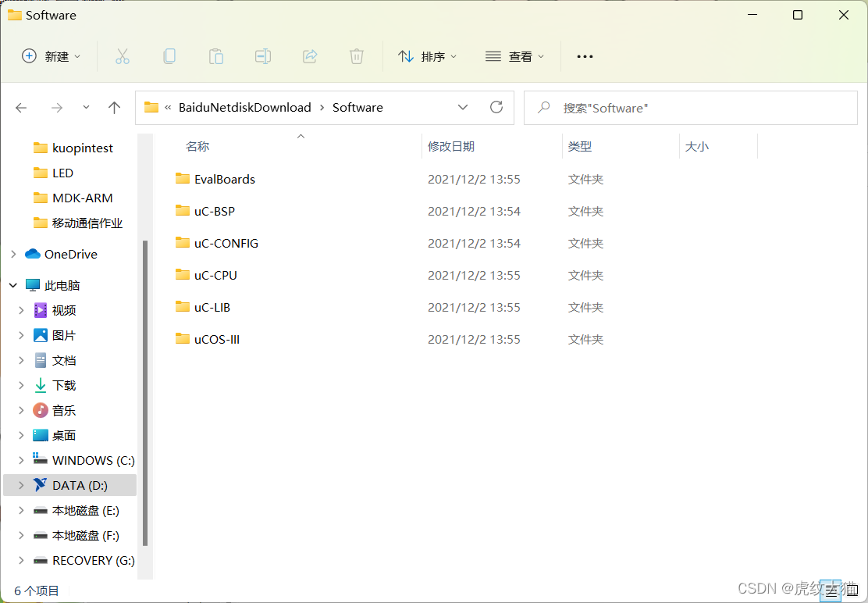Open the three-dots more options menu
This screenshot has width=868, height=603.
click(585, 56)
